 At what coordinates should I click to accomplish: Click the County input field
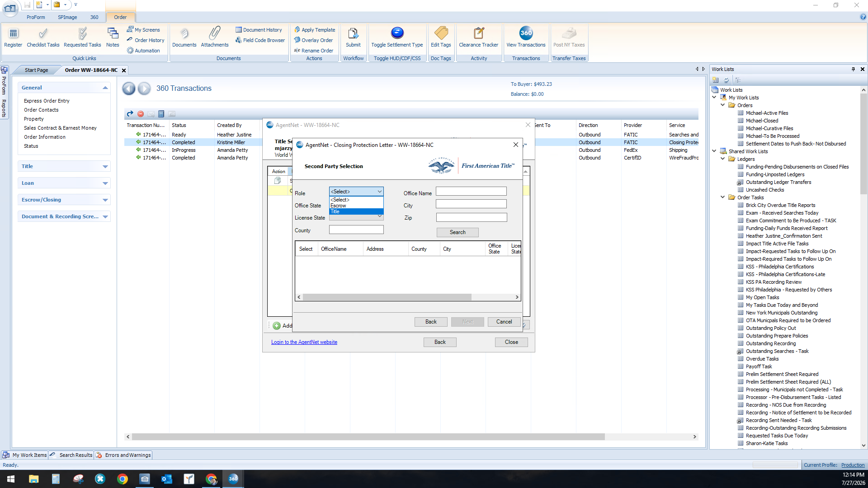pos(356,230)
